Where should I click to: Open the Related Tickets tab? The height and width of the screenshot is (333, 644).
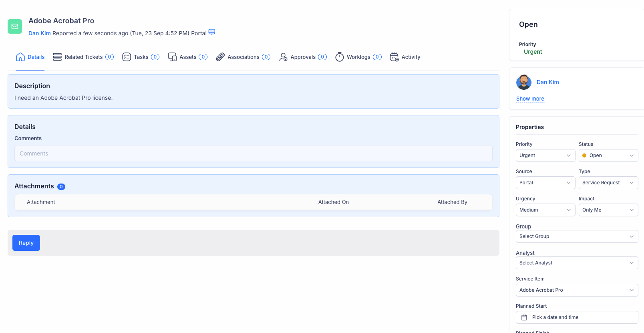[x=83, y=57]
